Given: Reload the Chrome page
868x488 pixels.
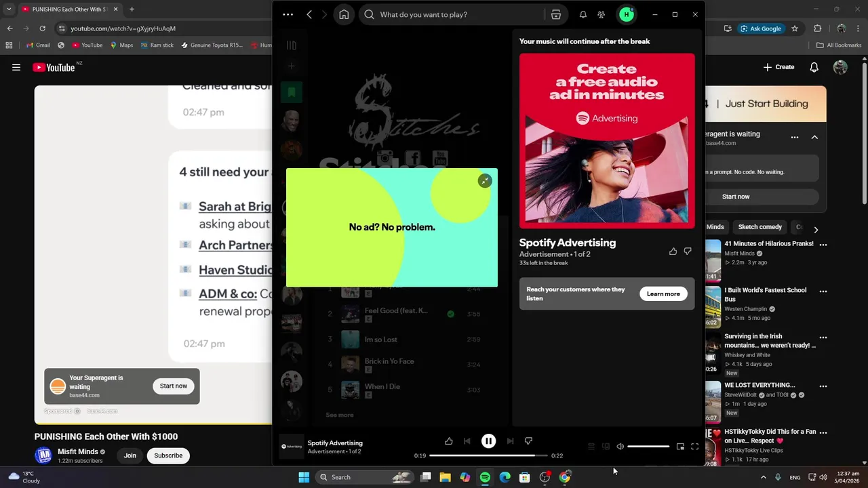Looking at the screenshot, I should click(42, 28).
